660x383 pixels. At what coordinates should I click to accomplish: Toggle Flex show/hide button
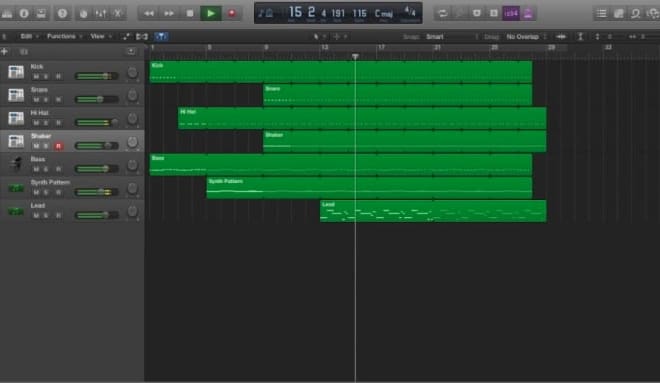click(142, 37)
